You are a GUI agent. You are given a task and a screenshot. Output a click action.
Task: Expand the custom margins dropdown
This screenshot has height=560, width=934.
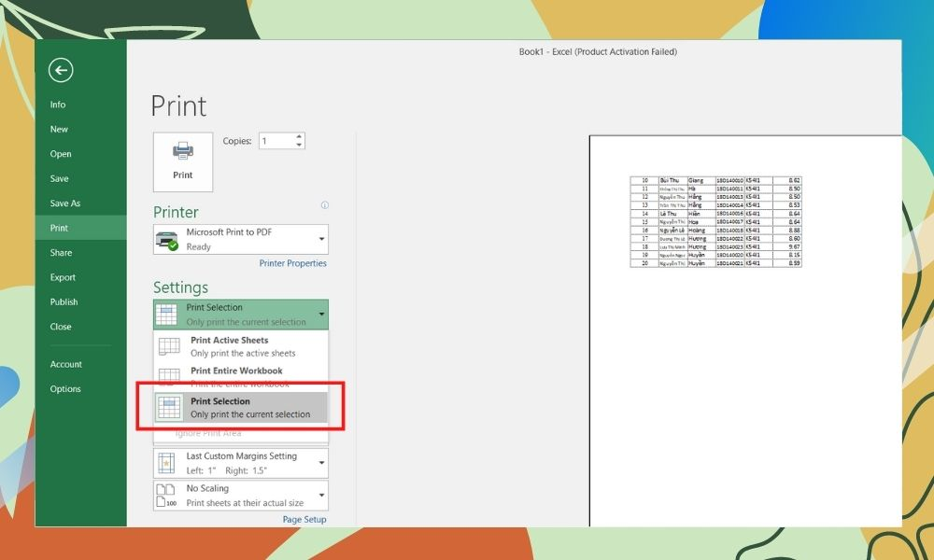tap(321, 463)
